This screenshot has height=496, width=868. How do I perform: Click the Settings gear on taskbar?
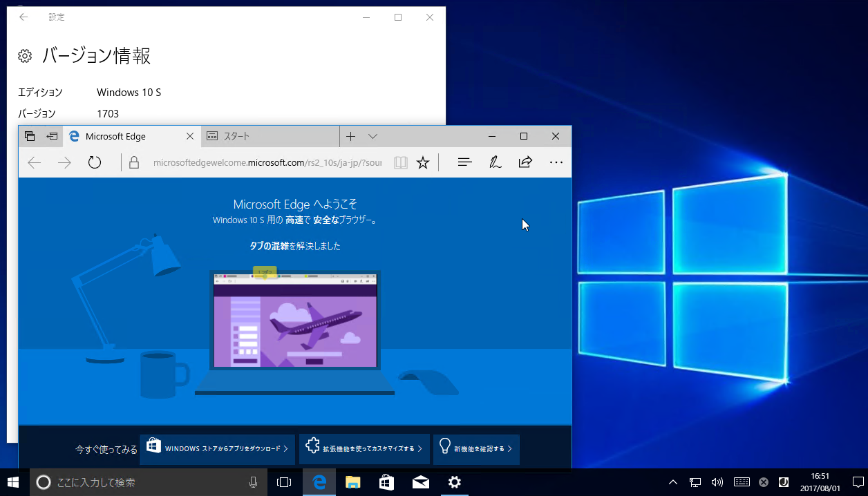click(x=454, y=482)
